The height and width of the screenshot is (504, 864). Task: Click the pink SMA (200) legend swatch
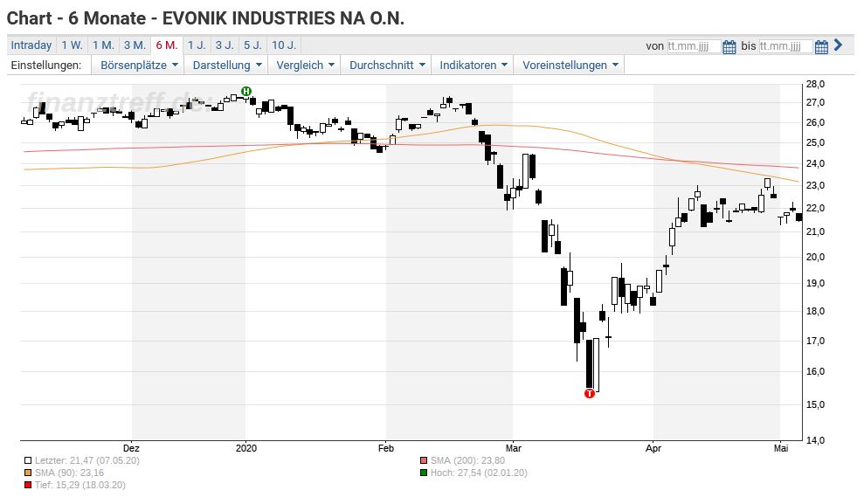pos(423,460)
